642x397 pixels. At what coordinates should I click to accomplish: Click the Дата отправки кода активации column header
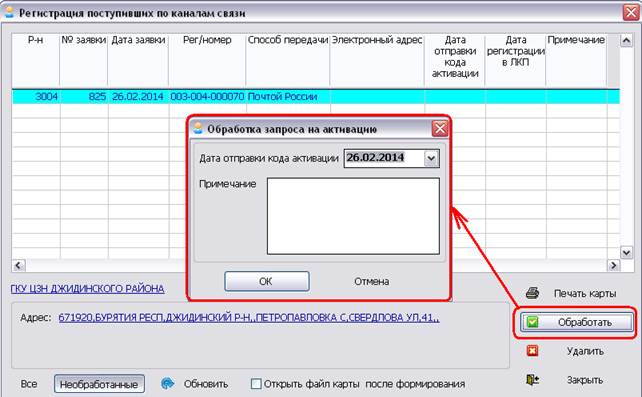455,61
